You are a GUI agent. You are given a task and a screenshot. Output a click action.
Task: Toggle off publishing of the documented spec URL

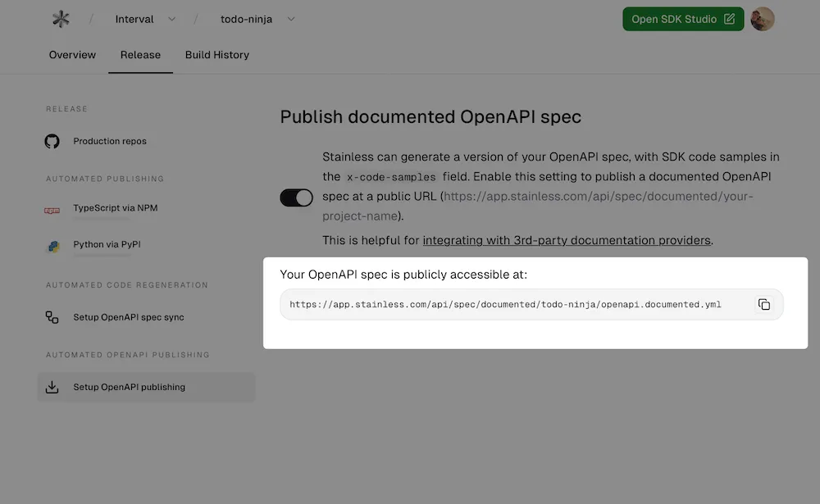point(296,197)
